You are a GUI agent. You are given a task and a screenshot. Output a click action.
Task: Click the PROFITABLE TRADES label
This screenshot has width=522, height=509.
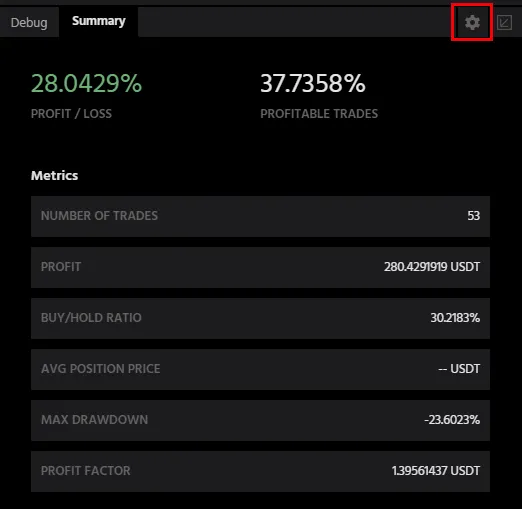319,114
